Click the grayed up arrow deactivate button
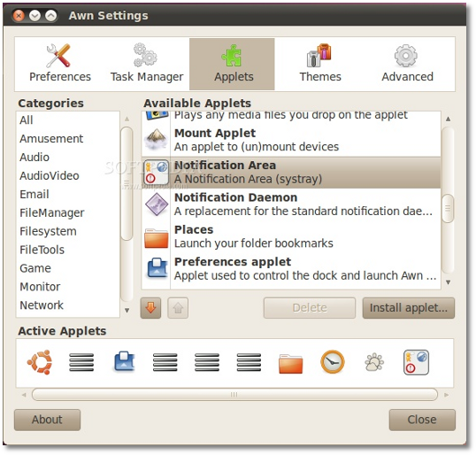Viewport: 476px width, 455px height. coord(178,308)
